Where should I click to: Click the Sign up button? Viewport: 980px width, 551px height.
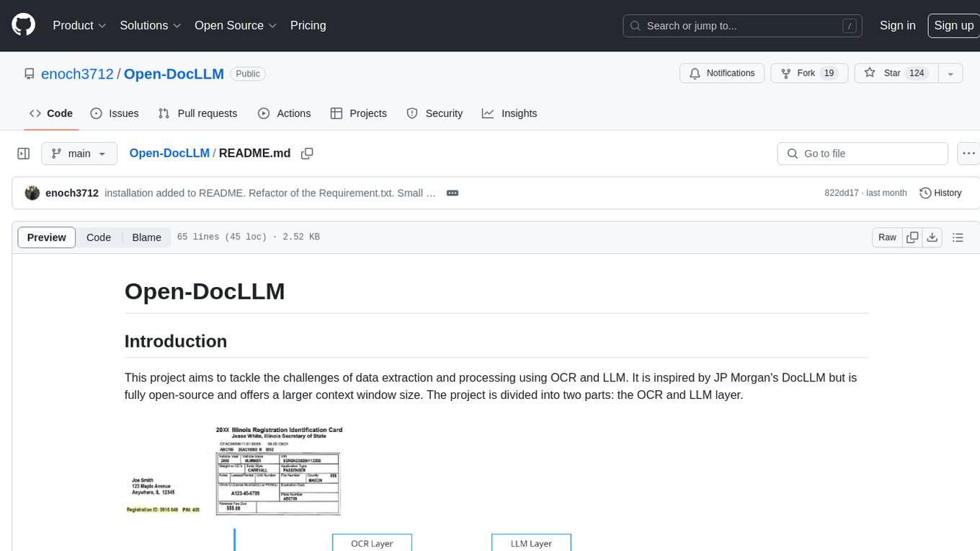pyautogui.click(x=953, y=25)
